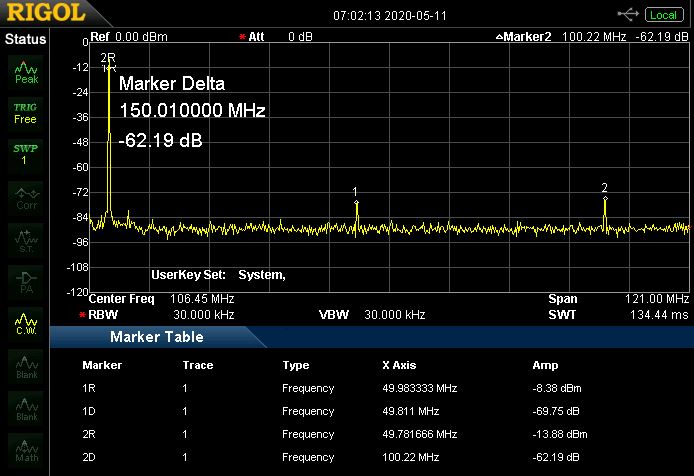The height and width of the screenshot is (476, 694).
Task: Click the Local mode indicator
Action: pyautogui.click(x=663, y=15)
